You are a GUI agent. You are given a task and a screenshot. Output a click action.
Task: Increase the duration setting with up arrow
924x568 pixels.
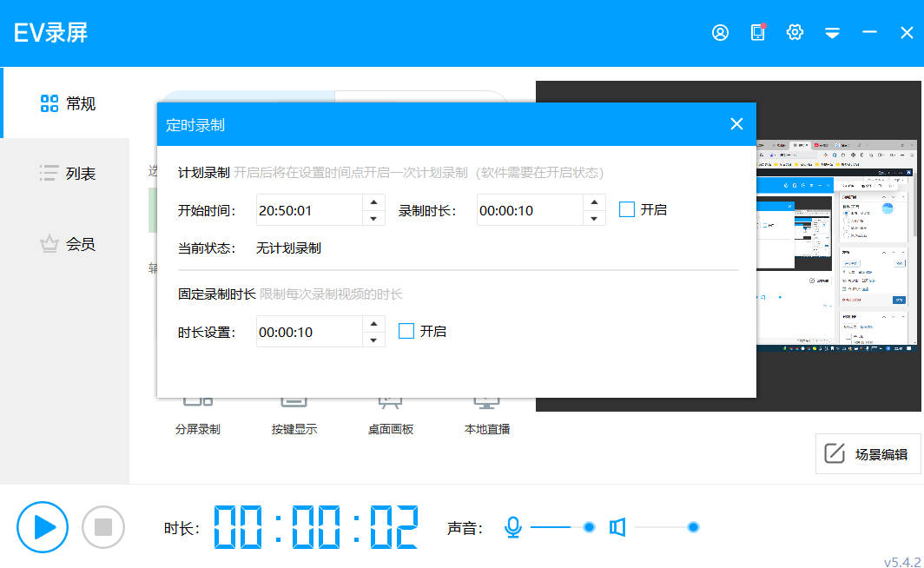373,323
